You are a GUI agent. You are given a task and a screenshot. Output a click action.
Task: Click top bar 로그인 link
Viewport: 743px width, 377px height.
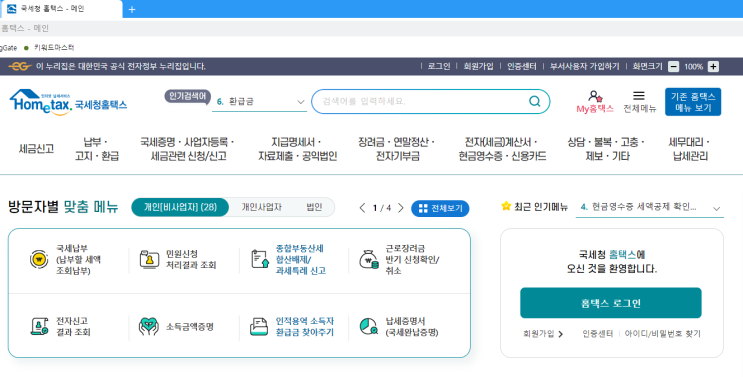coord(439,66)
